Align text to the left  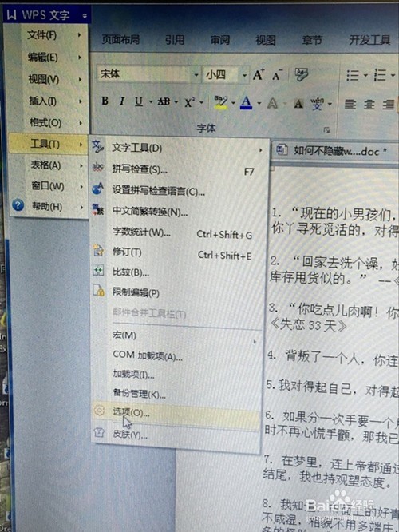tap(350, 104)
